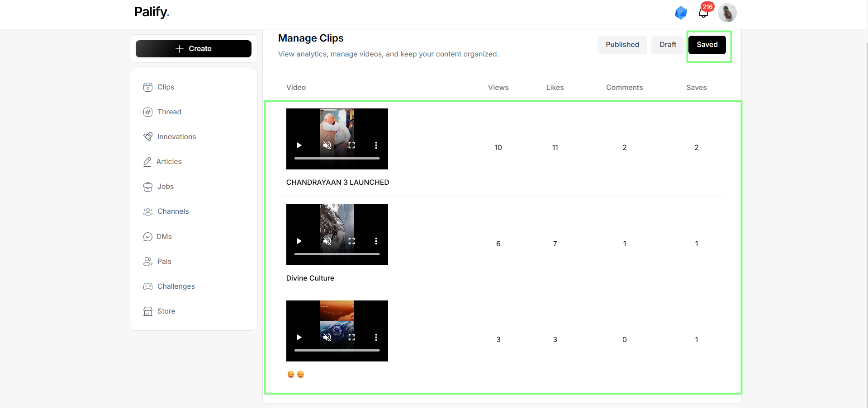Open the Challenges gamepad icon
868x408 pixels.
coord(148,286)
